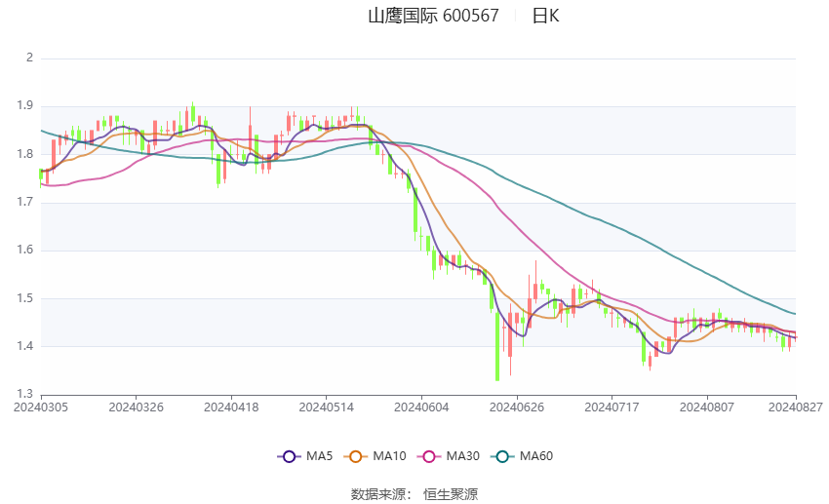The width and height of the screenshot is (829, 504).
Task: Click the 20240305 date axis label
Action: (41, 407)
